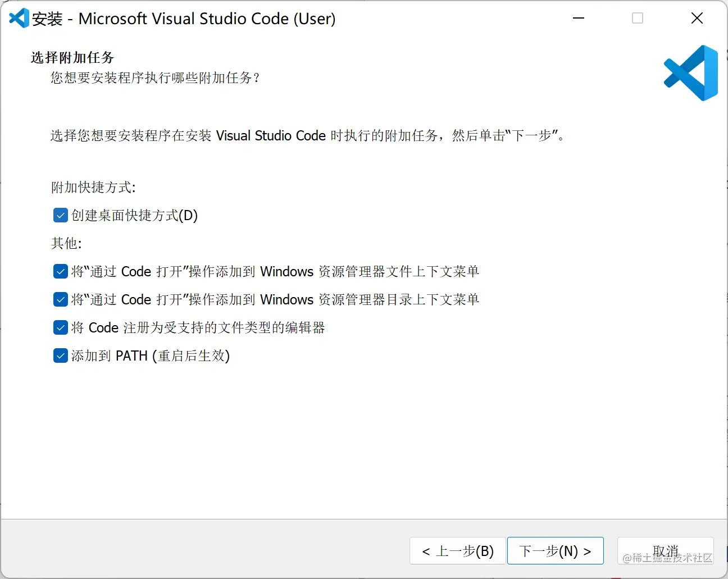The height and width of the screenshot is (579, 728).
Task: Proceed with the 下一步(N) button
Action: [x=555, y=551]
